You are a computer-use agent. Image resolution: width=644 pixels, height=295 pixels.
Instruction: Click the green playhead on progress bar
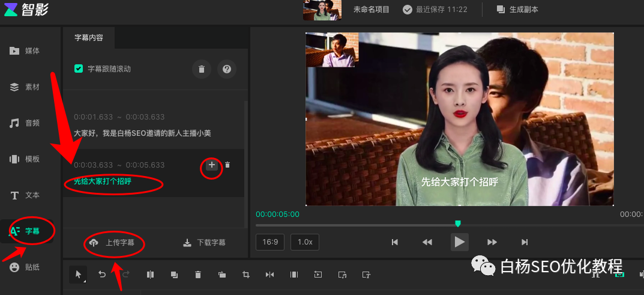click(x=458, y=224)
